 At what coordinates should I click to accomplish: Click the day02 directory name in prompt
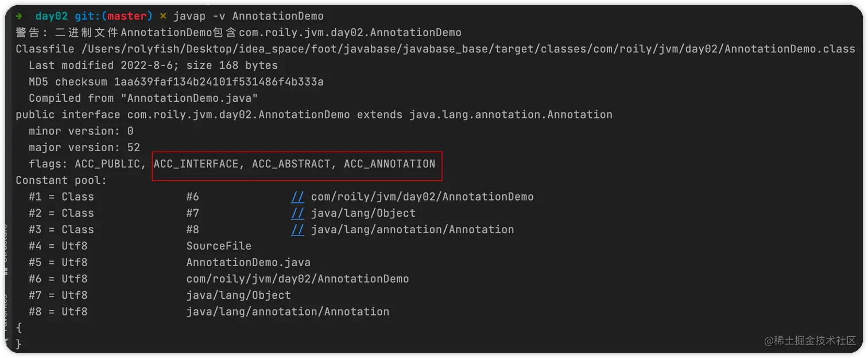coord(51,16)
